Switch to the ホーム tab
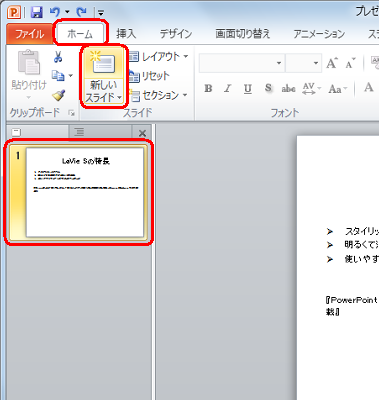The image size is (379, 400). (80, 34)
